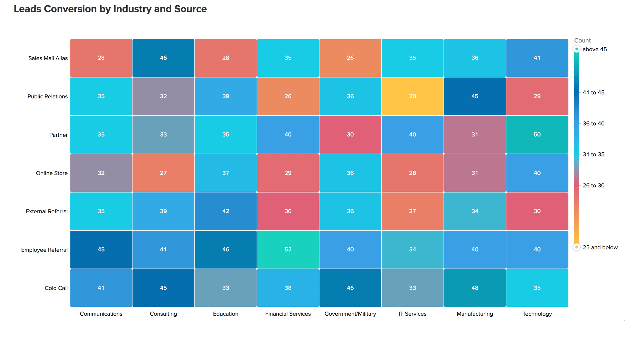Select the Sales Mail Alias–Consulting cell showing 46

point(163,58)
